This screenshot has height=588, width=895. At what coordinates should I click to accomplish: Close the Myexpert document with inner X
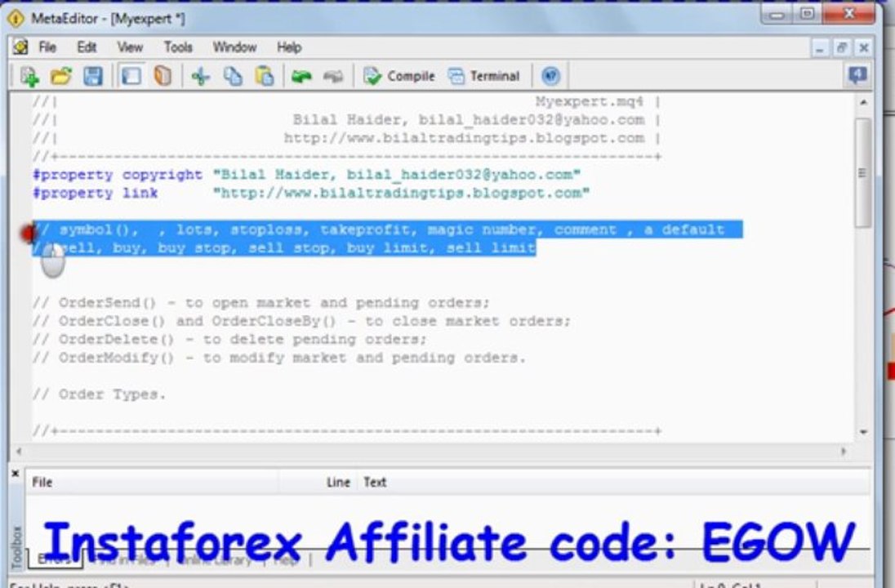coord(863,48)
